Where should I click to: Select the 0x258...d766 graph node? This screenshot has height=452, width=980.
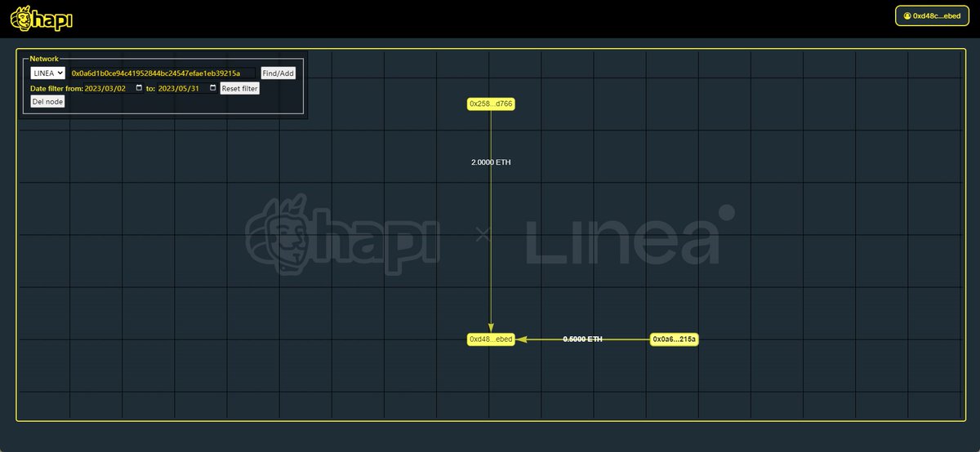pyautogui.click(x=491, y=104)
